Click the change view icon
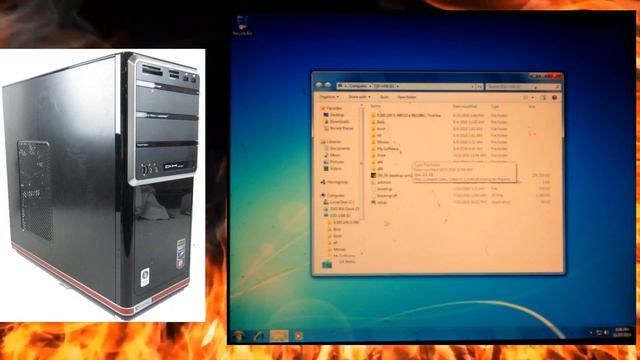Viewport: 640px width, 360px height. point(526,97)
